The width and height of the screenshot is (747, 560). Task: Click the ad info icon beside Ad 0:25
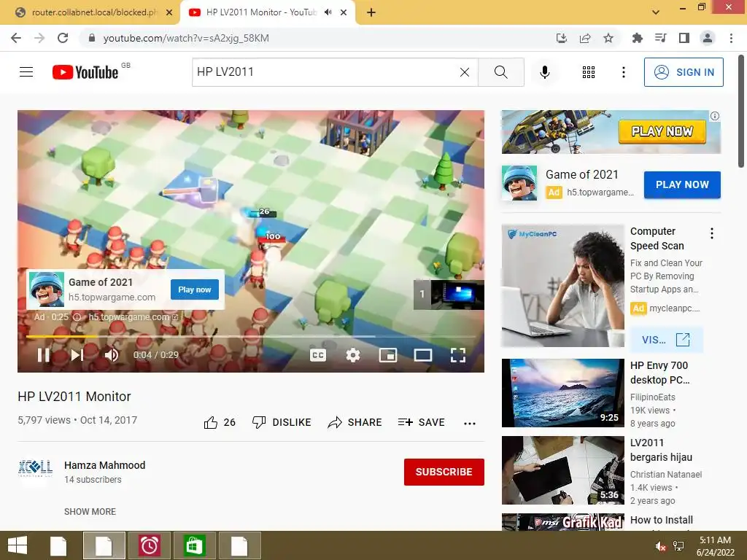click(77, 317)
